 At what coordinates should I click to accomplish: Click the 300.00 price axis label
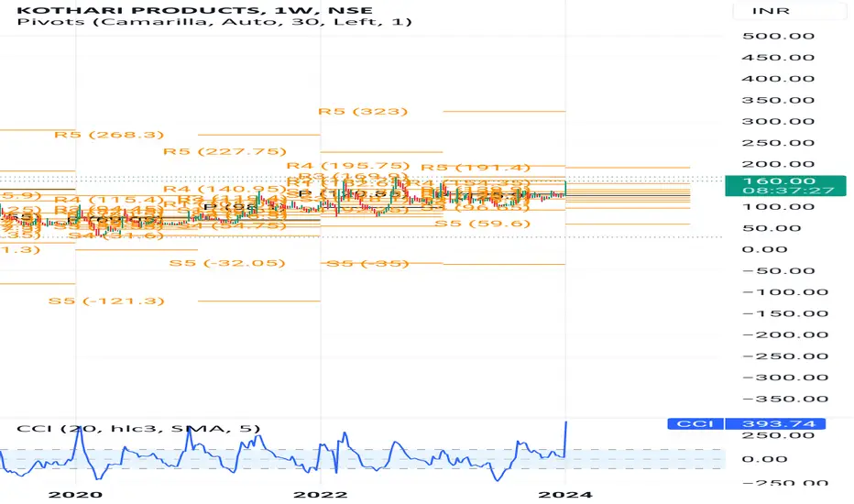778,121
